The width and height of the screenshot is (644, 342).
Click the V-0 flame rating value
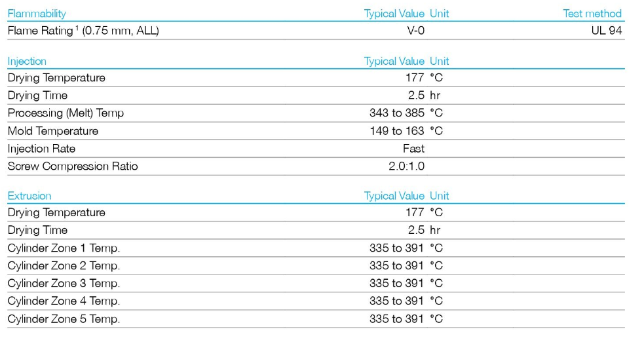tap(415, 30)
